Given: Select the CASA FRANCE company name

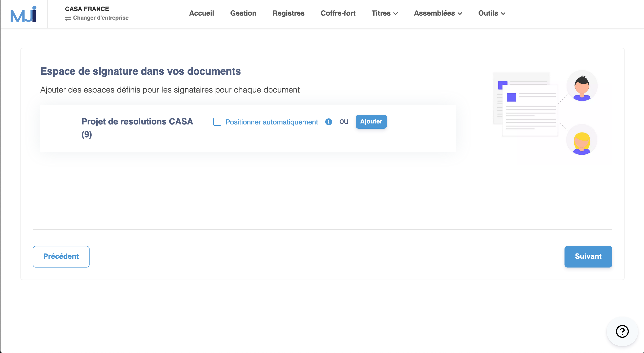Looking at the screenshot, I should [87, 9].
